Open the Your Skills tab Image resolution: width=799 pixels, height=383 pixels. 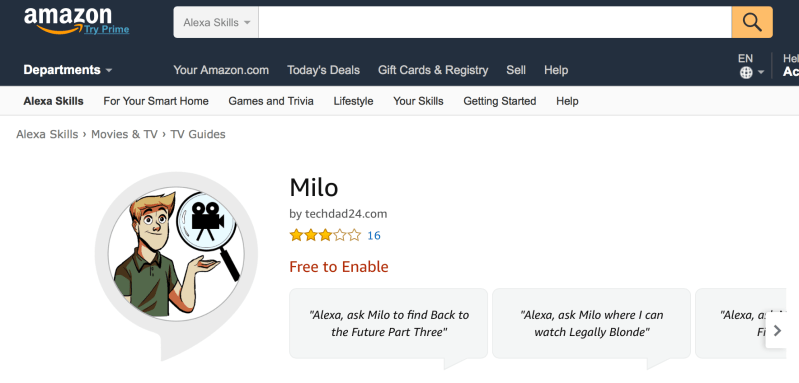tap(418, 101)
